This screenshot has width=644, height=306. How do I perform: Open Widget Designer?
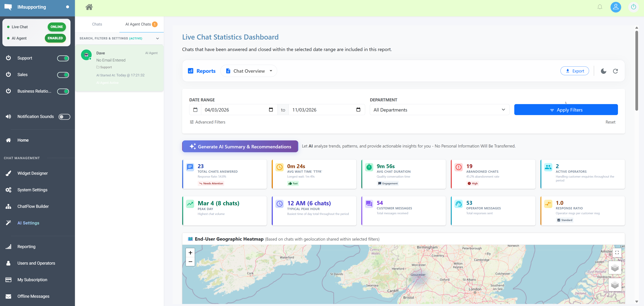pyautogui.click(x=32, y=173)
